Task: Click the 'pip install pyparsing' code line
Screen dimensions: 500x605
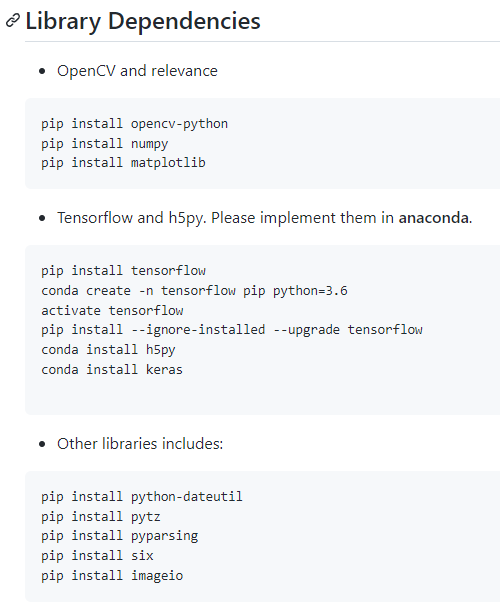Action: (x=120, y=536)
